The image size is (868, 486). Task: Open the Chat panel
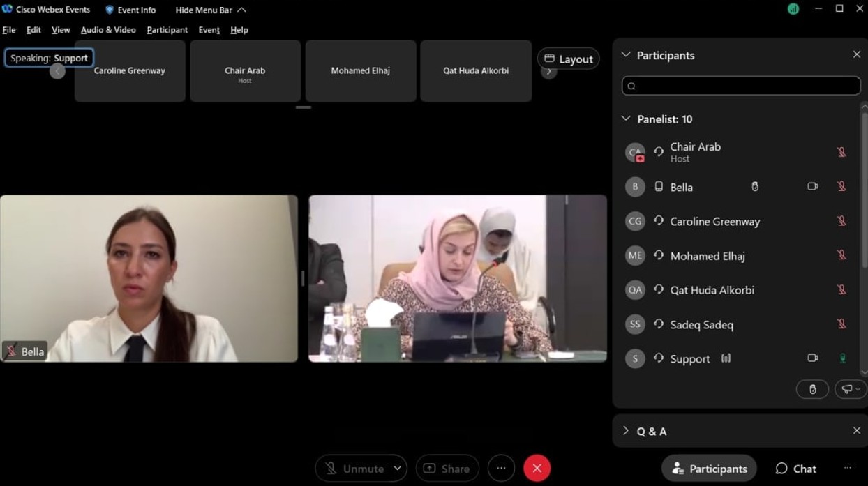[795, 469]
